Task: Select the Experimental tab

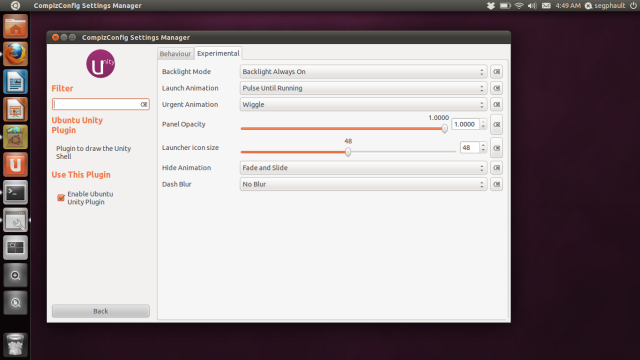Action: coord(218,53)
